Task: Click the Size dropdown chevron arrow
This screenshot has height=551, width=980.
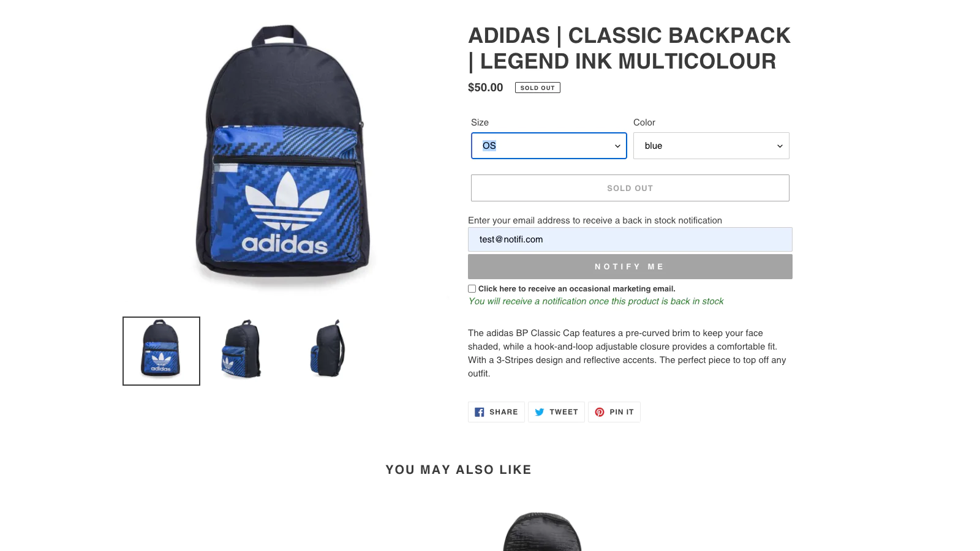Action: click(617, 146)
